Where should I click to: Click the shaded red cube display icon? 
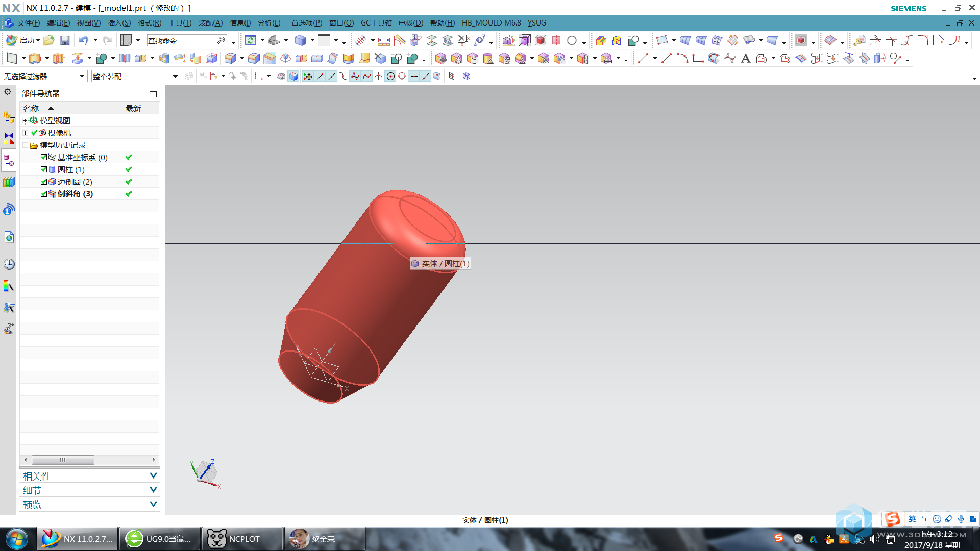pos(541,41)
